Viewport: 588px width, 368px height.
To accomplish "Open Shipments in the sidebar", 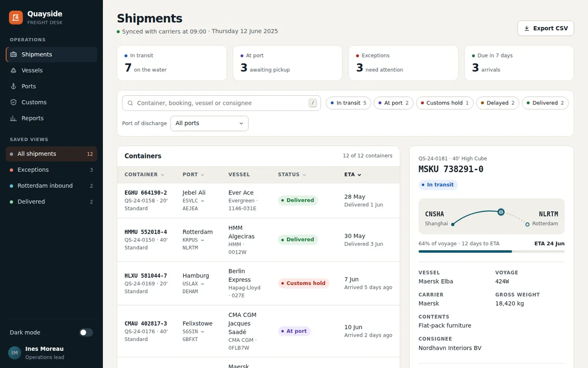I will (51, 54).
